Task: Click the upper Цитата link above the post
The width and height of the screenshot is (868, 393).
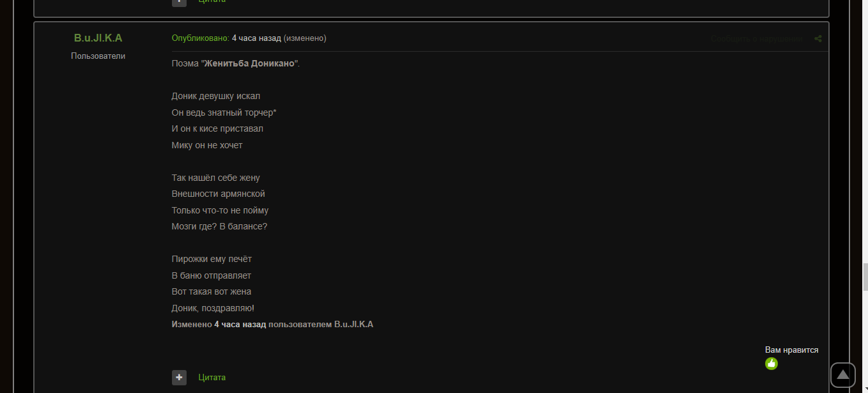Action: click(212, 1)
